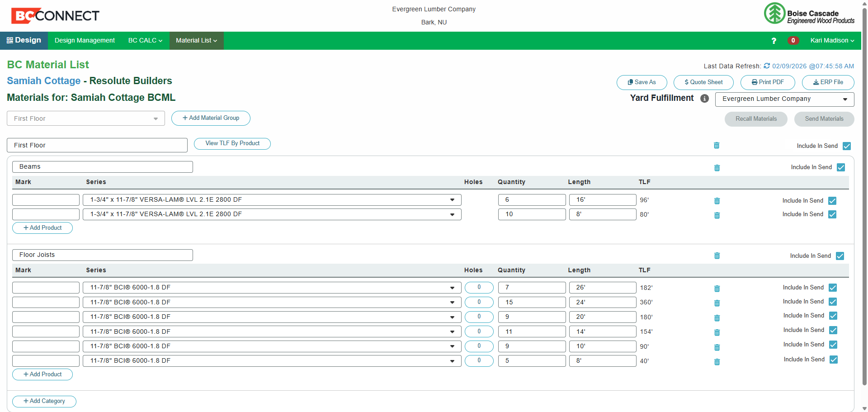Delete the 26' BCI joist row
The width and height of the screenshot is (868, 412).
coord(717,289)
